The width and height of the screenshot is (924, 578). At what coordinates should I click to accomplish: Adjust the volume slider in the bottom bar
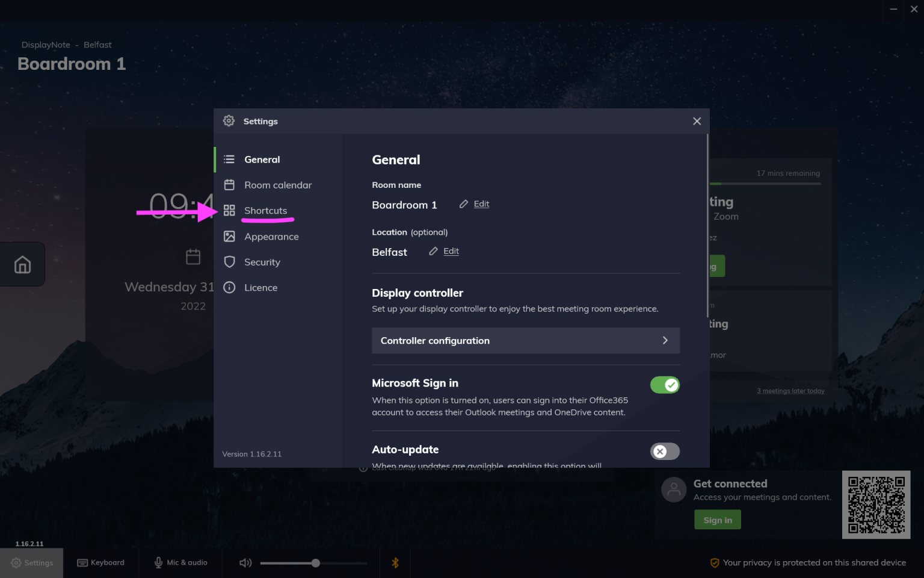pos(315,562)
